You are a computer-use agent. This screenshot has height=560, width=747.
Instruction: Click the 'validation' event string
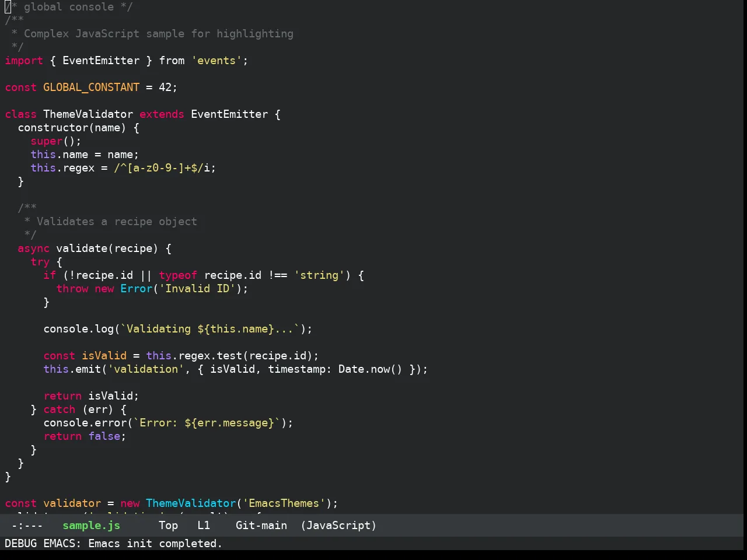tap(146, 369)
